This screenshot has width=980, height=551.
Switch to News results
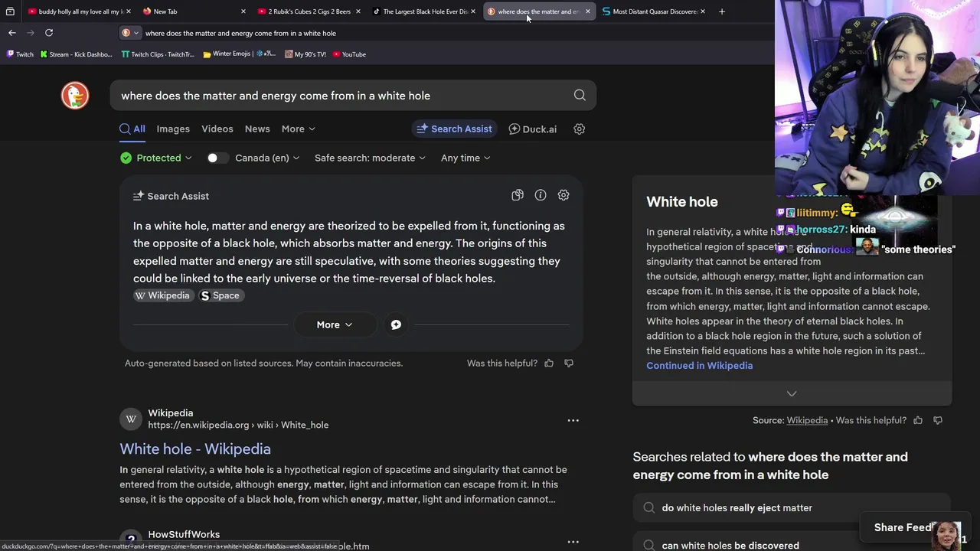(x=257, y=129)
